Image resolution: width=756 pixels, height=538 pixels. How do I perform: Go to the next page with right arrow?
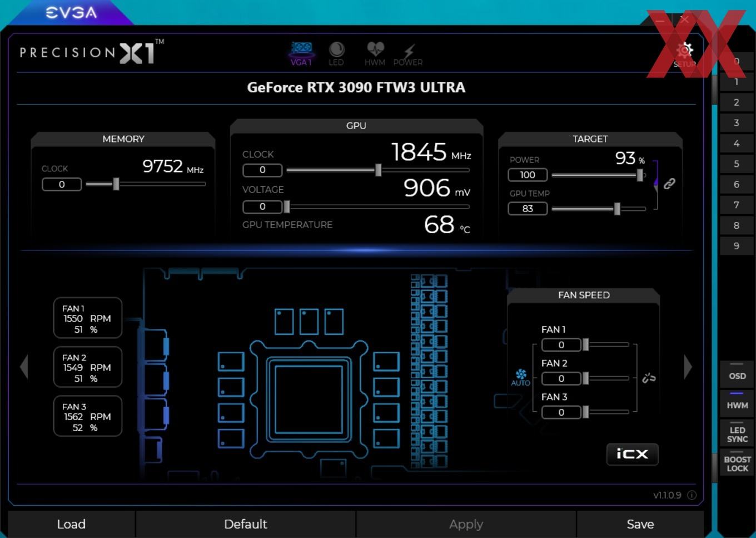(x=688, y=367)
